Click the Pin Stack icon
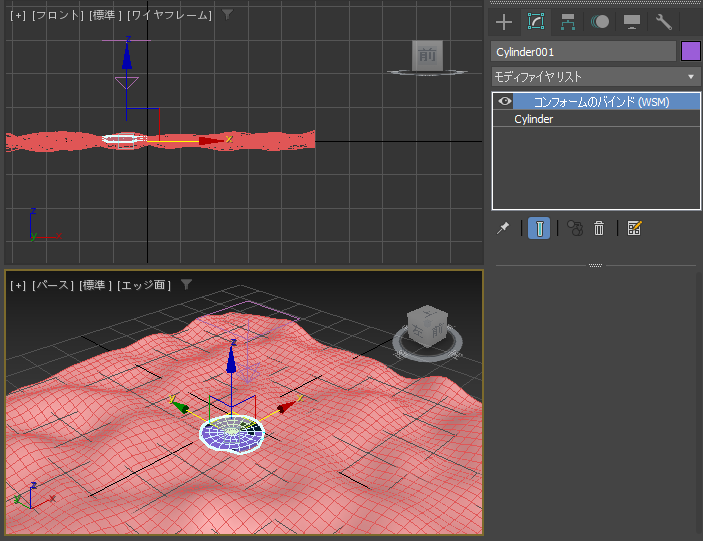 [503, 228]
